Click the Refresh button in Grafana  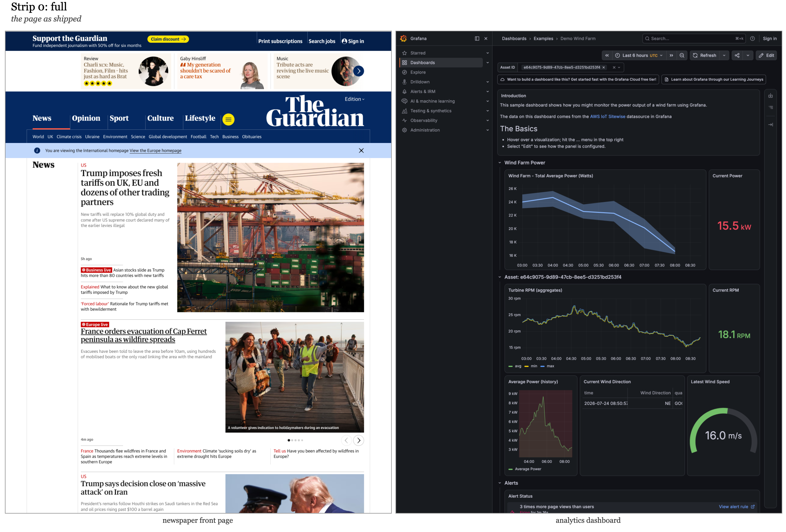coord(705,56)
